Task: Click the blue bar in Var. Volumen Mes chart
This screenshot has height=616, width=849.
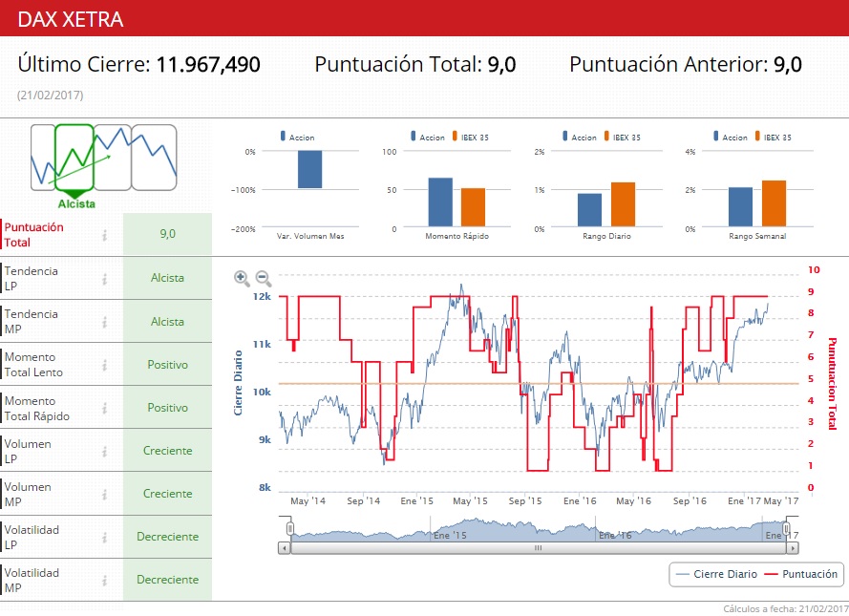Action: pos(309,169)
